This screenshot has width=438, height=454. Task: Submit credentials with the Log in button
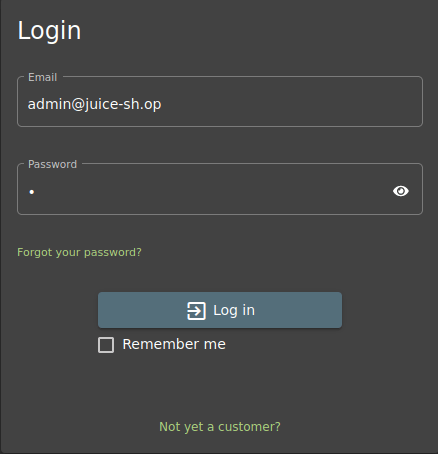(x=220, y=310)
